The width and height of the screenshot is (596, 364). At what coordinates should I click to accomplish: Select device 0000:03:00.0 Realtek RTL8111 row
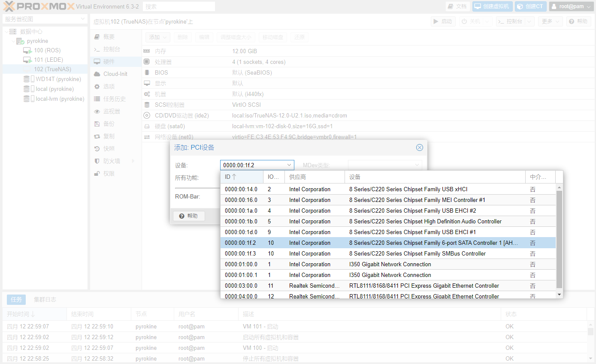point(388,286)
